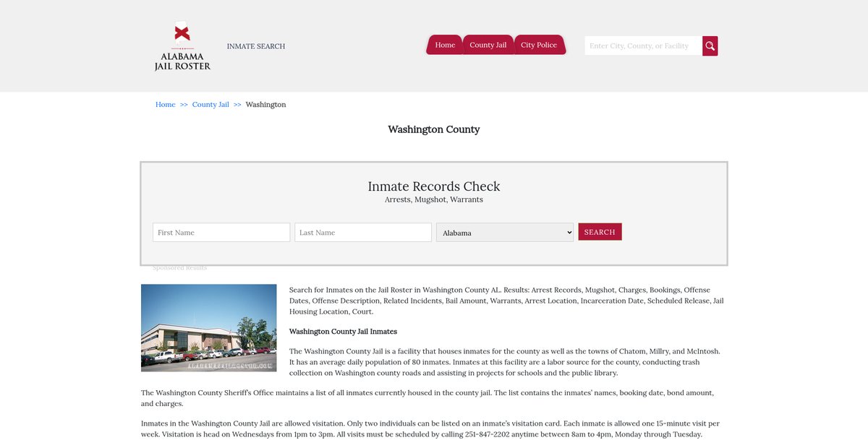868x448 pixels.
Task: Follow the County Jail breadcrumb link
Action: pos(210,105)
